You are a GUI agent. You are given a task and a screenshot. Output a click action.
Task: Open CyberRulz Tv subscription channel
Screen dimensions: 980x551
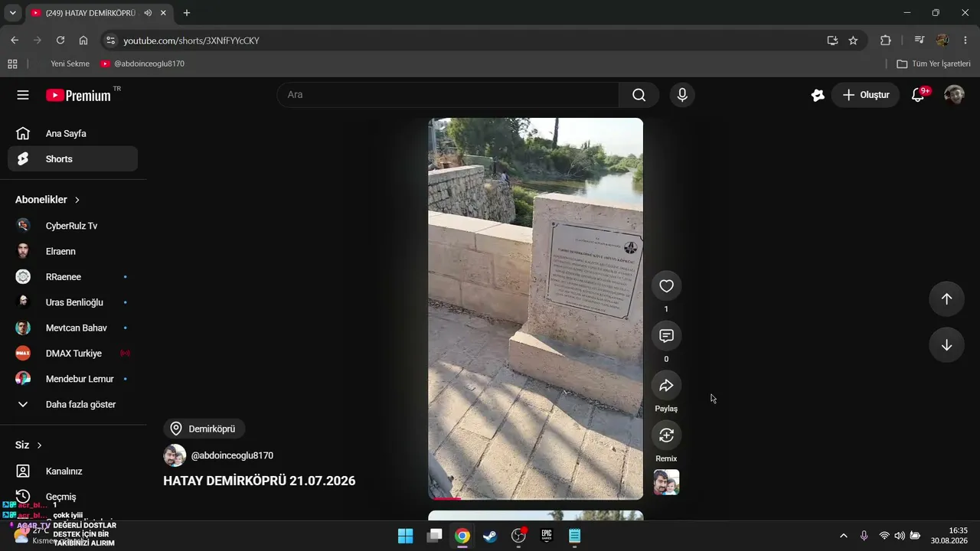coord(73,226)
